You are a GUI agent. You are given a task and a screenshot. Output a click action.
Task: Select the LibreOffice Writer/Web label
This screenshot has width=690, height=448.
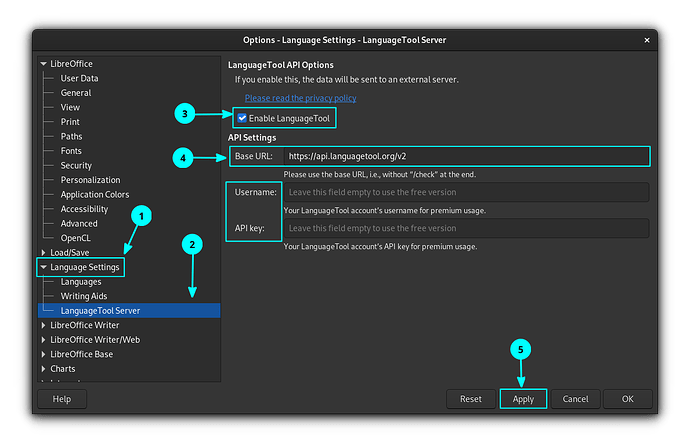(95, 340)
